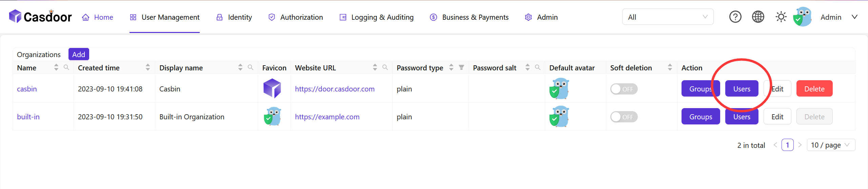Image resolution: width=868 pixels, height=189 pixels.
Task: Open the language globe selector
Action: tap(758, 17)
